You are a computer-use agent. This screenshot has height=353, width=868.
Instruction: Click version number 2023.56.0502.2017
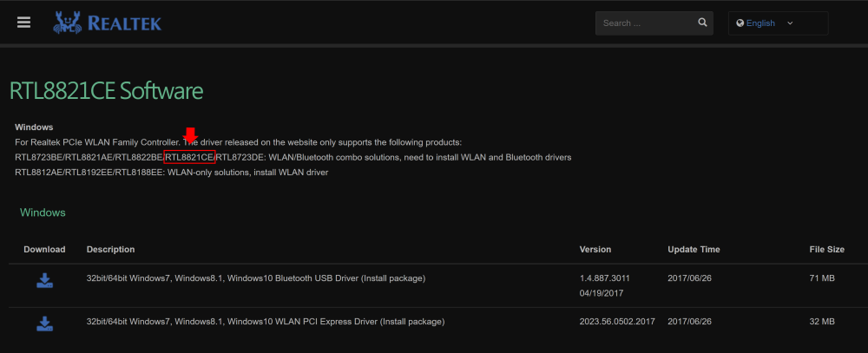point(618,322)
